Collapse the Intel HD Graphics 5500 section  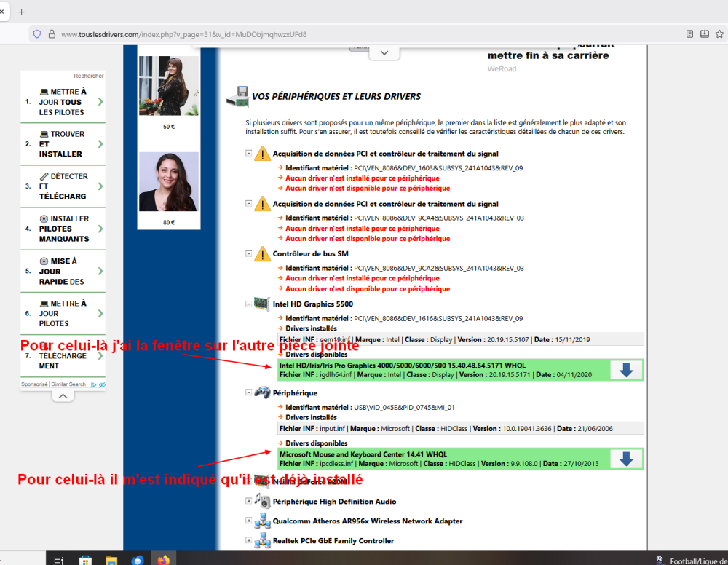point(249,303)
